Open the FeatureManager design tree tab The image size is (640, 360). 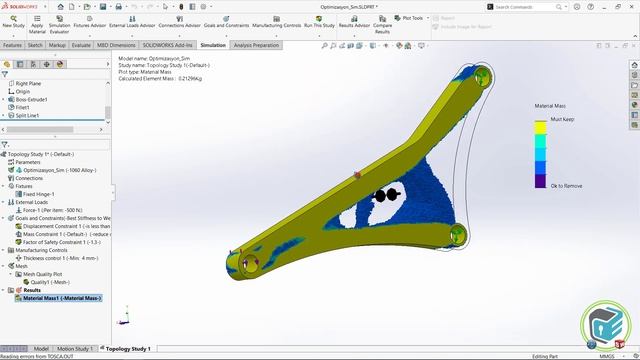click(7, 64)
